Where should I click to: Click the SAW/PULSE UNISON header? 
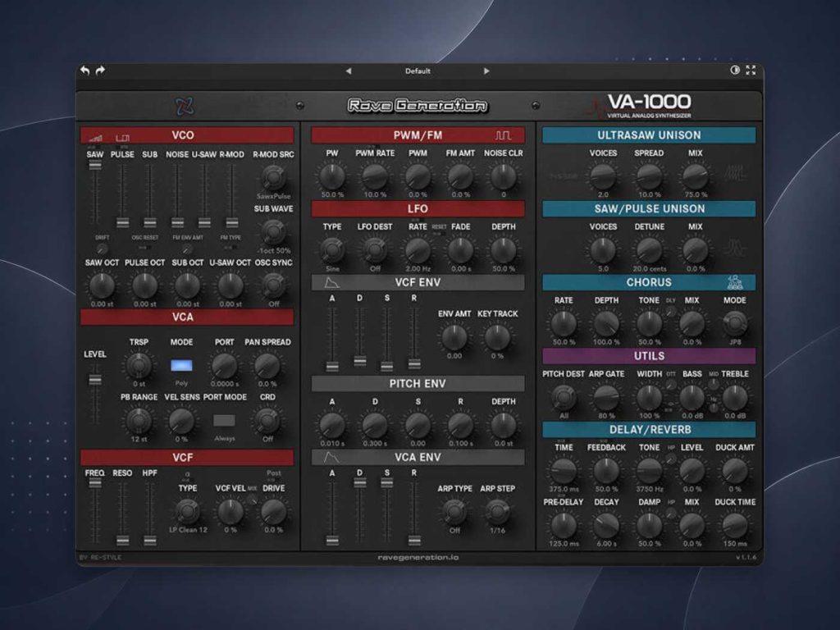(x=649, y=209)
